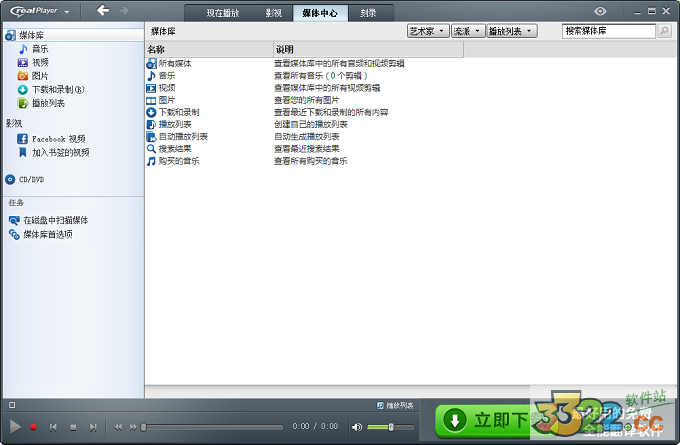Open 媒体库首选项 task link
The width and height of the screenshot is (680, 445).
pos(41,235)
